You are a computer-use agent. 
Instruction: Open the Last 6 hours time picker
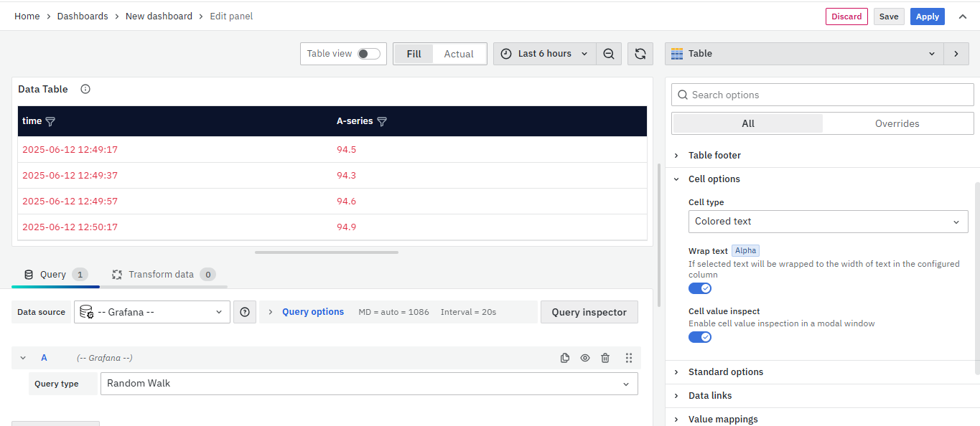coord(544,54)
